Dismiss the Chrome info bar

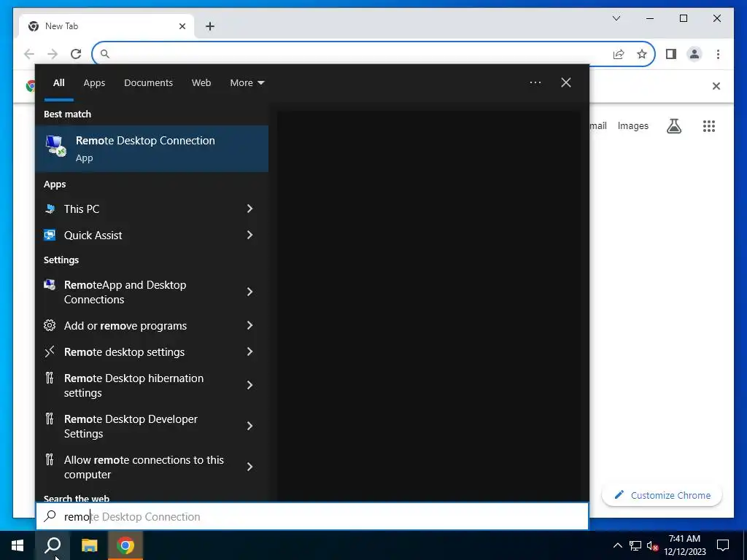[x=716, y=86]
